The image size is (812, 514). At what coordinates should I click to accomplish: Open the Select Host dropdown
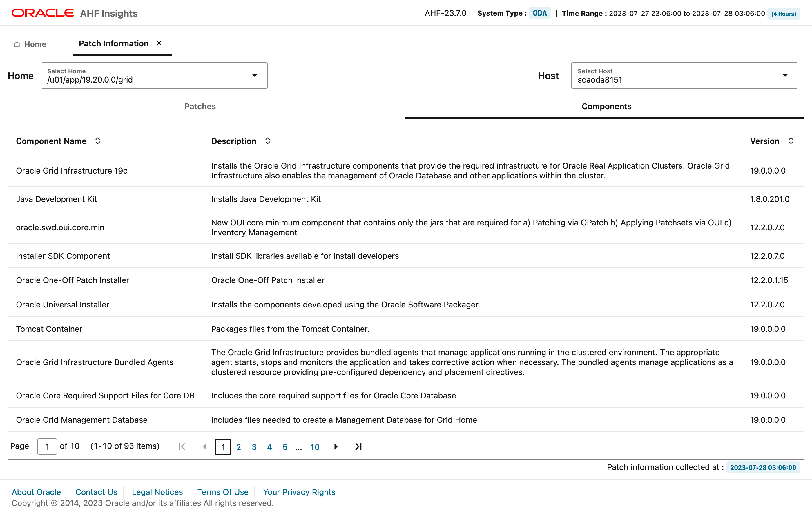pyautogui.click(x=684, y=75)
